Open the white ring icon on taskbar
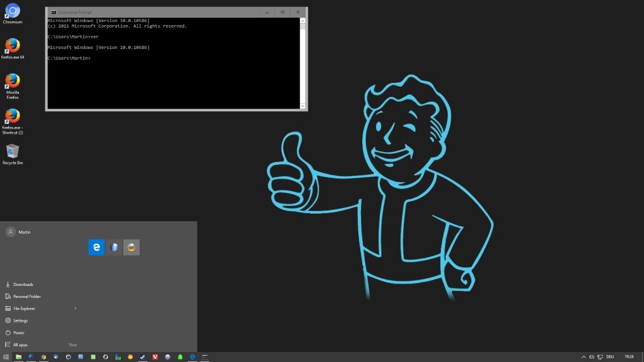 click(x=106, y=357)
